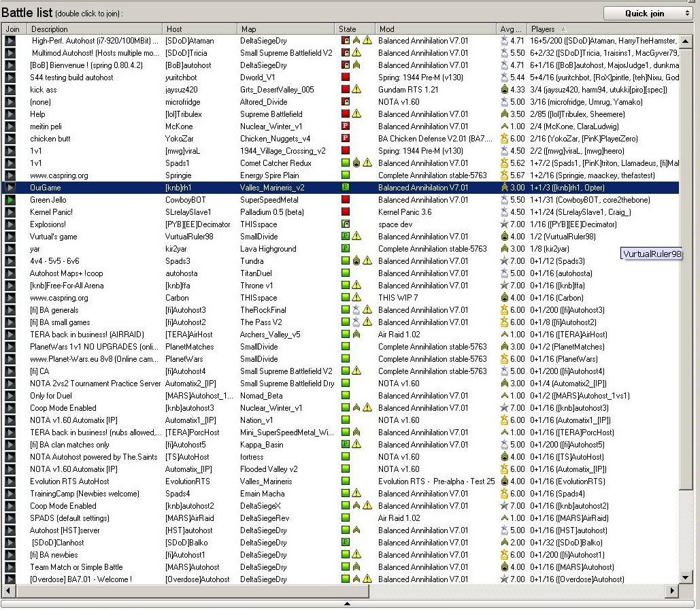Image resolution: width=700 pixels, height=610 pixels.
Task: Select 'S44 testing build autohost' description
Action: click(x=71, y=78)
